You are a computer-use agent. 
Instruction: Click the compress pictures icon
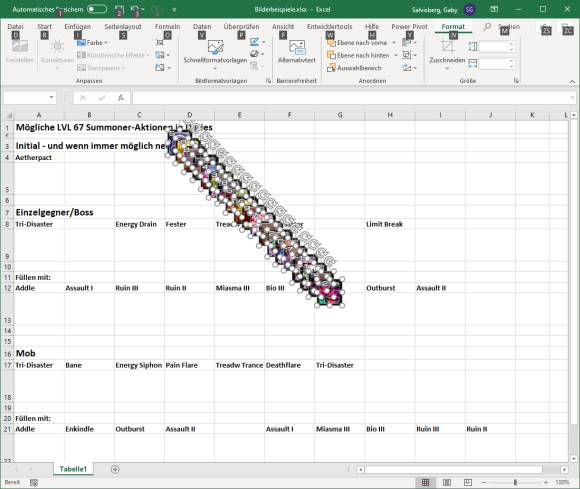tap(159, 43)
